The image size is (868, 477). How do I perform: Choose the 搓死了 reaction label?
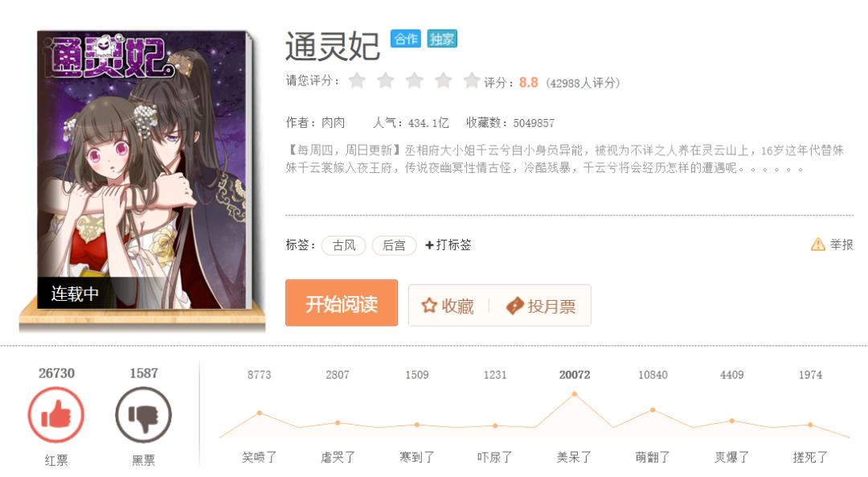[x=810, y=457]
